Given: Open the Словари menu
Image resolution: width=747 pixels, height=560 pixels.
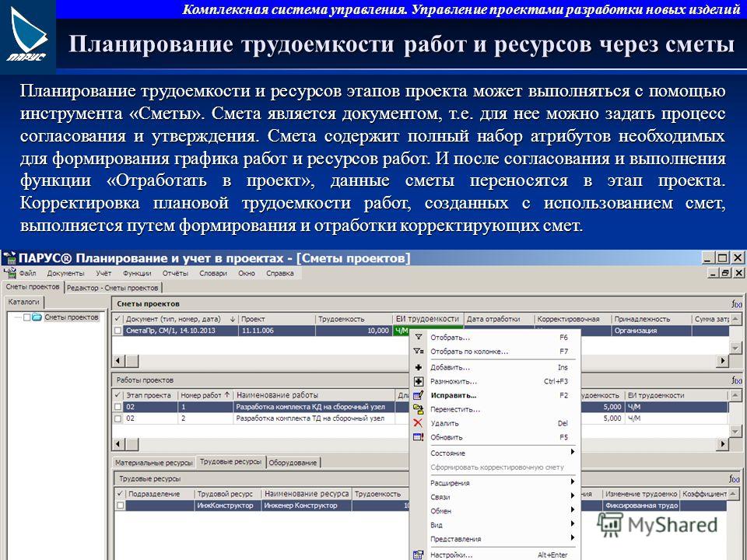Looking at the screenshot, I should [213, 273].
